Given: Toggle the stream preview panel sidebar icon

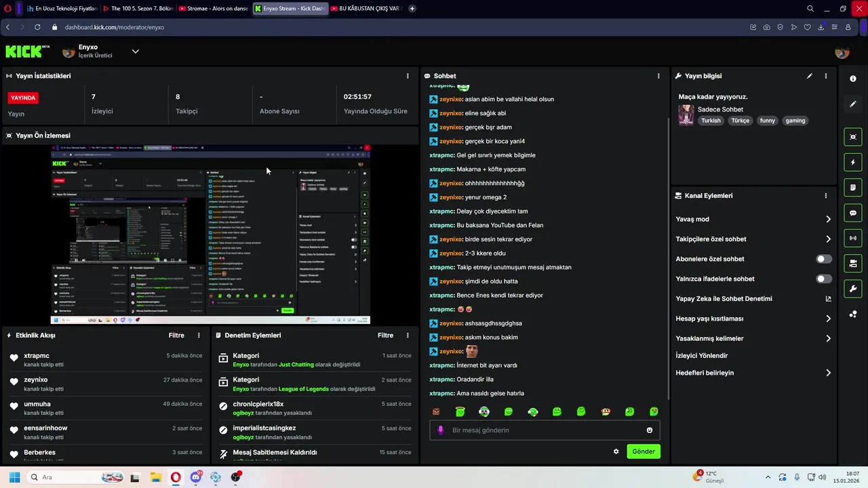Looking at the screenshot, I should [x=853, y=137].
